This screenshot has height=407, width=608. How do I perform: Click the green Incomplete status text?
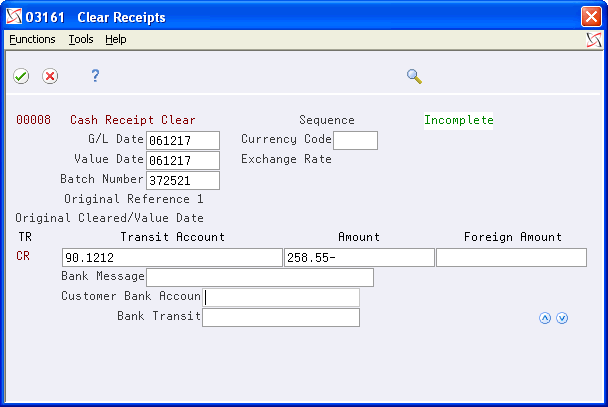coord(459,120)
